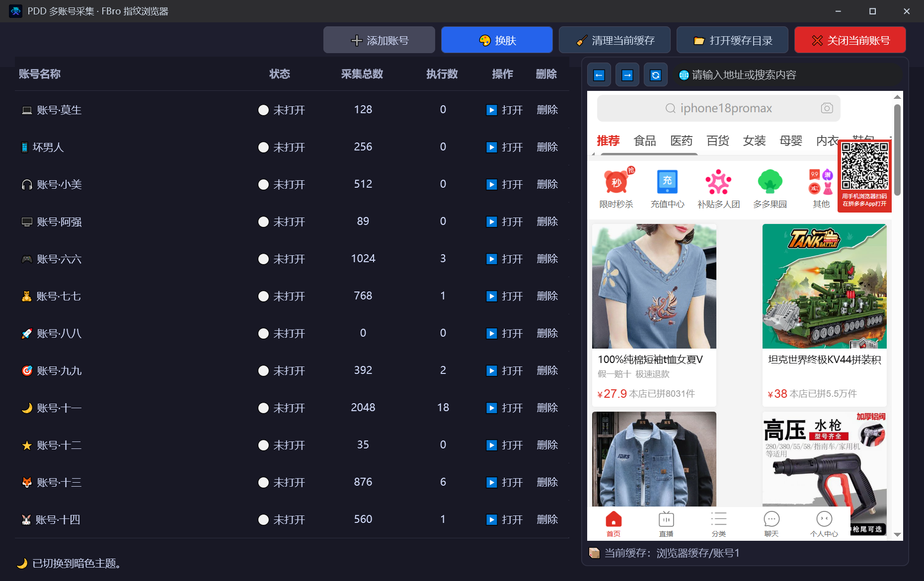The width and height of the screenshot is (924, 581).
Task: Open 直播 live stream icon
Action: click(666, 519)
